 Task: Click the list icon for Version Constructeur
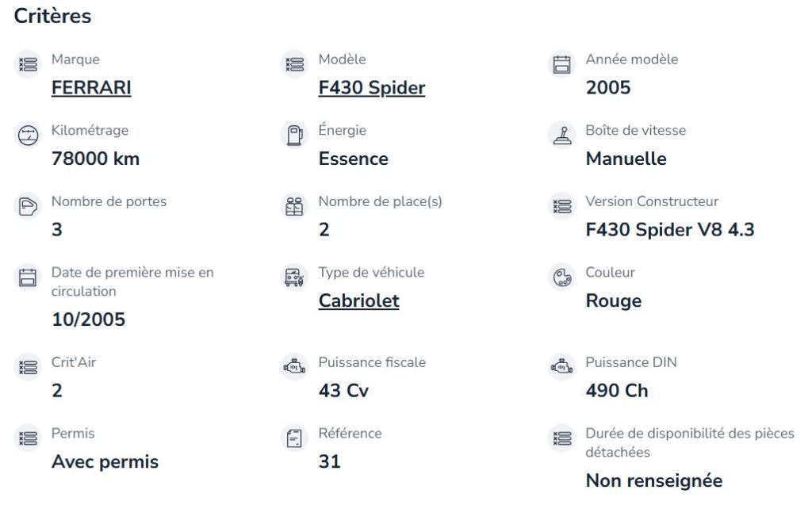click(562, 207)
